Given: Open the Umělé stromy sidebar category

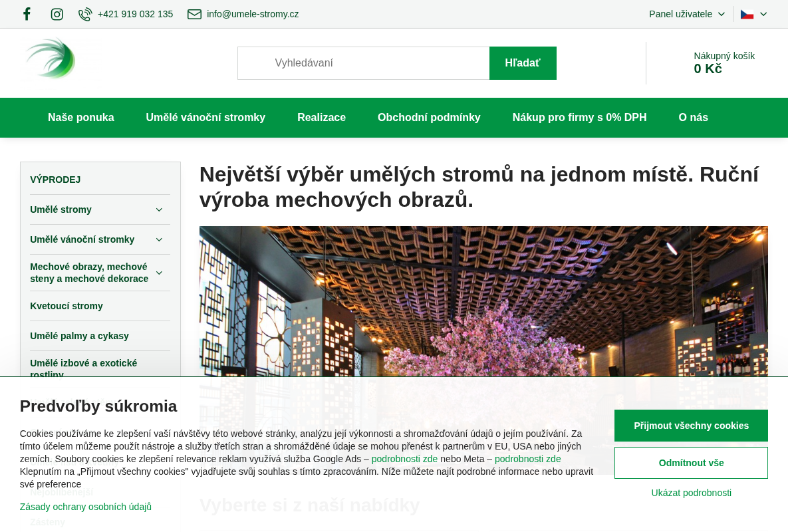Looking at the screenshot, I should click(x=61, y=209).
